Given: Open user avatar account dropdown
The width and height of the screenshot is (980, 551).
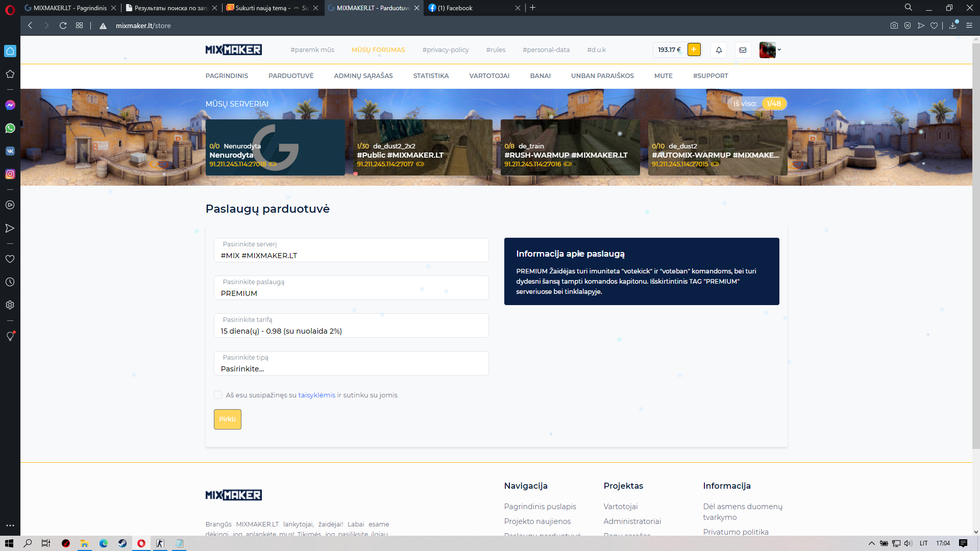Looking at the screenshot, I should click(770, 50).
